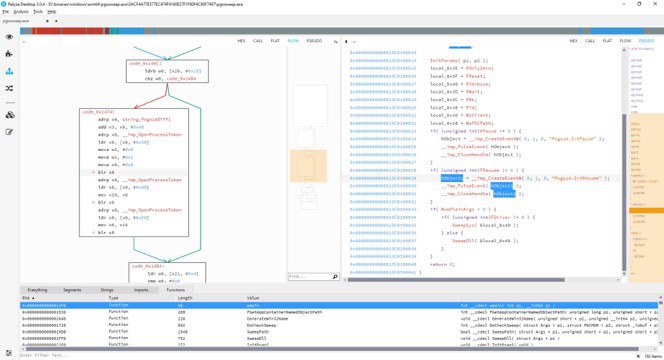This screenshot has width=664, height=360.
Task: Select PSEUDO view in right pane
Action: [x=646, y=41]
